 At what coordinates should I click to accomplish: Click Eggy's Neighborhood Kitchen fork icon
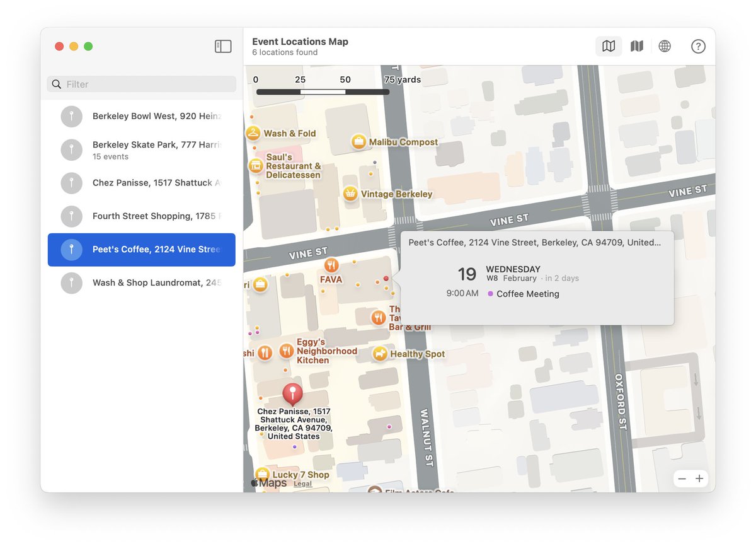coord(287,351)
